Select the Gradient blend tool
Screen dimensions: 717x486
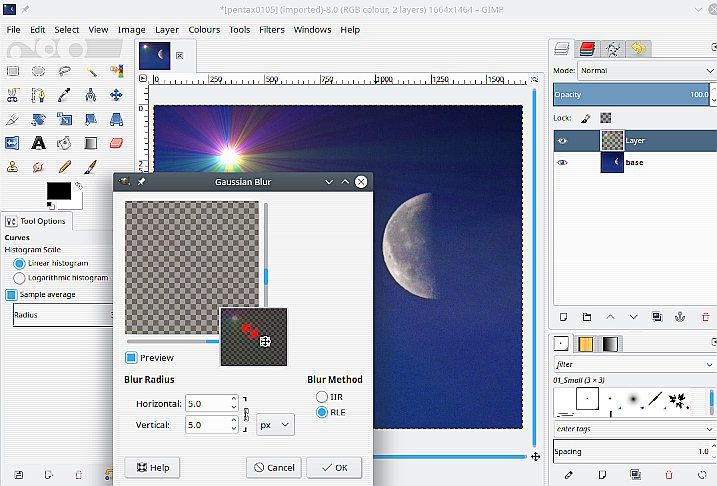(x=91, y=143)
